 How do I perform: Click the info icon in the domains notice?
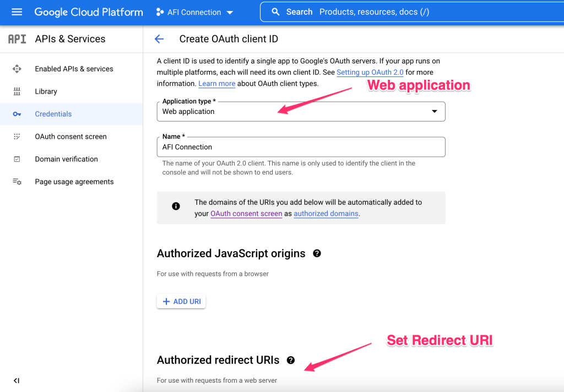[x=176, y=206]
